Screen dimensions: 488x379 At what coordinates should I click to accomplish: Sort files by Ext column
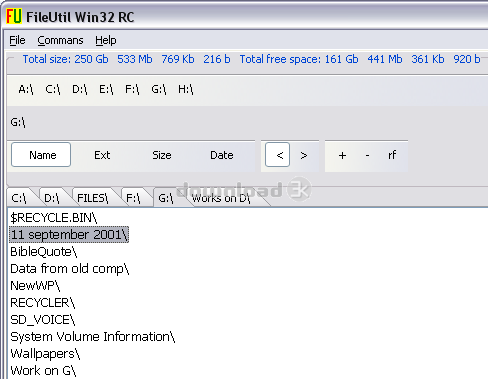coord(102,155)
